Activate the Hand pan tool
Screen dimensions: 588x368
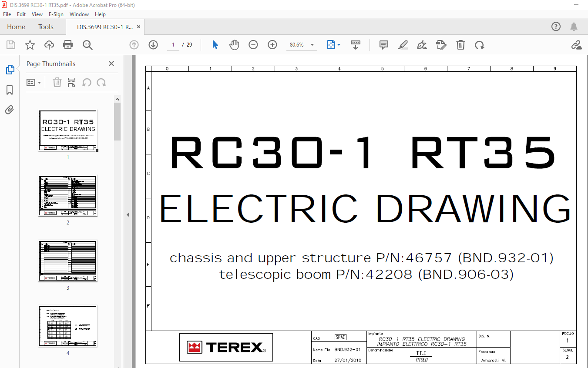(234, 45)
